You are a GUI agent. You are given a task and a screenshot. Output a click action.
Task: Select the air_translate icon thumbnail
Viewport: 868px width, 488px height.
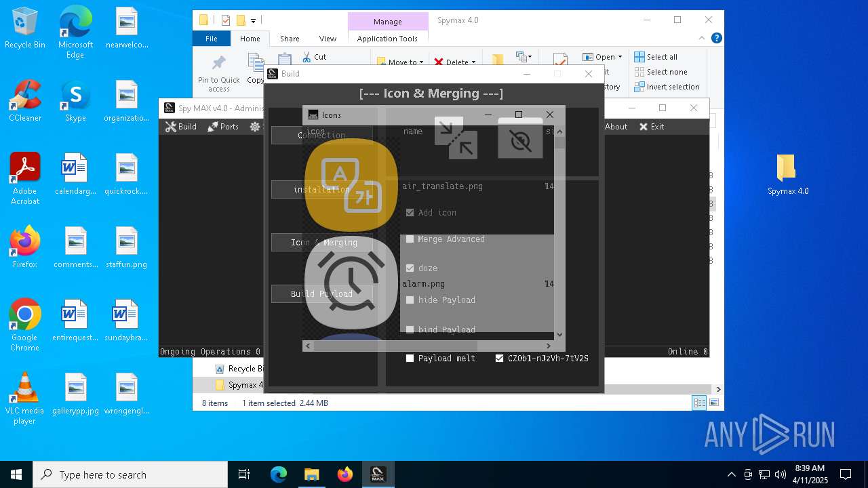pos(351,185)
